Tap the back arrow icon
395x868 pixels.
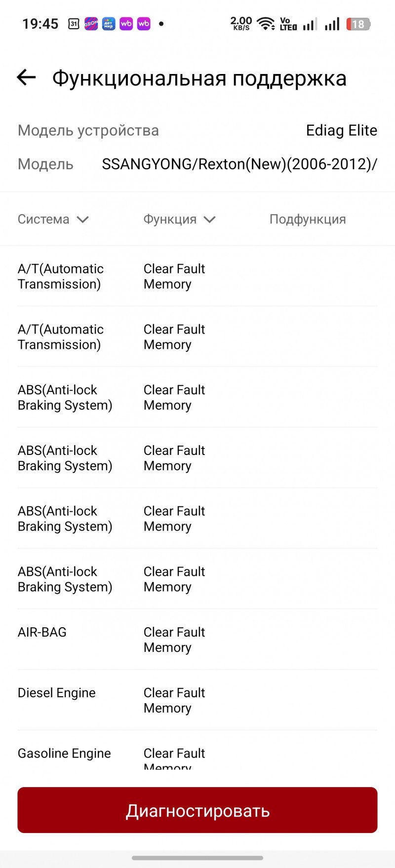point(26,77)
